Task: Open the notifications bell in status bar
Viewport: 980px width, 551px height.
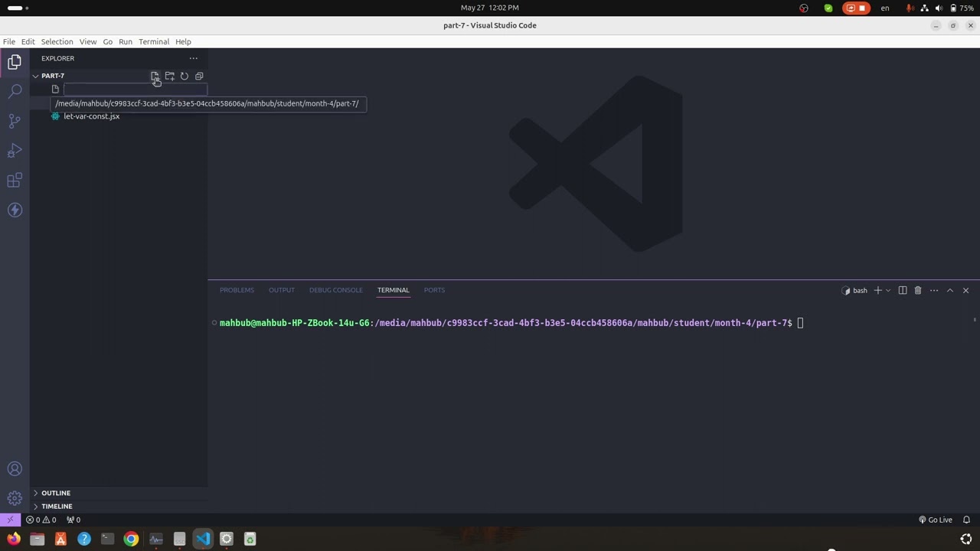Action: 966,520
